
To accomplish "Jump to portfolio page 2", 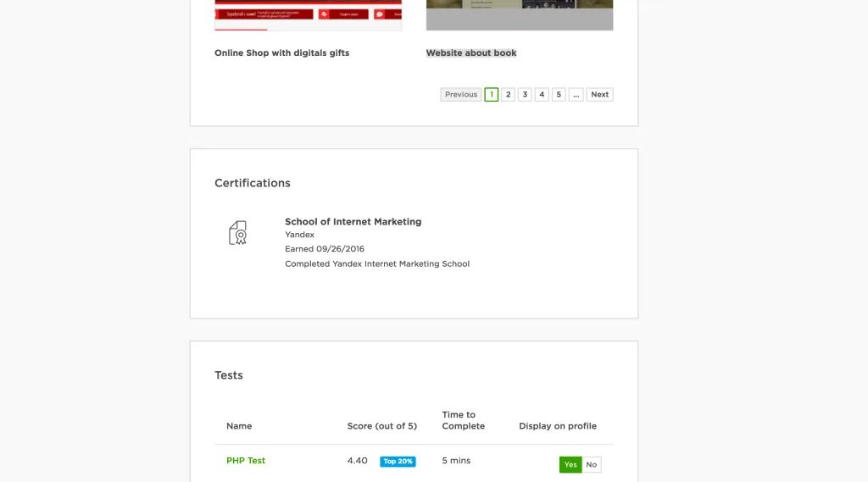I will click(509, 95).
